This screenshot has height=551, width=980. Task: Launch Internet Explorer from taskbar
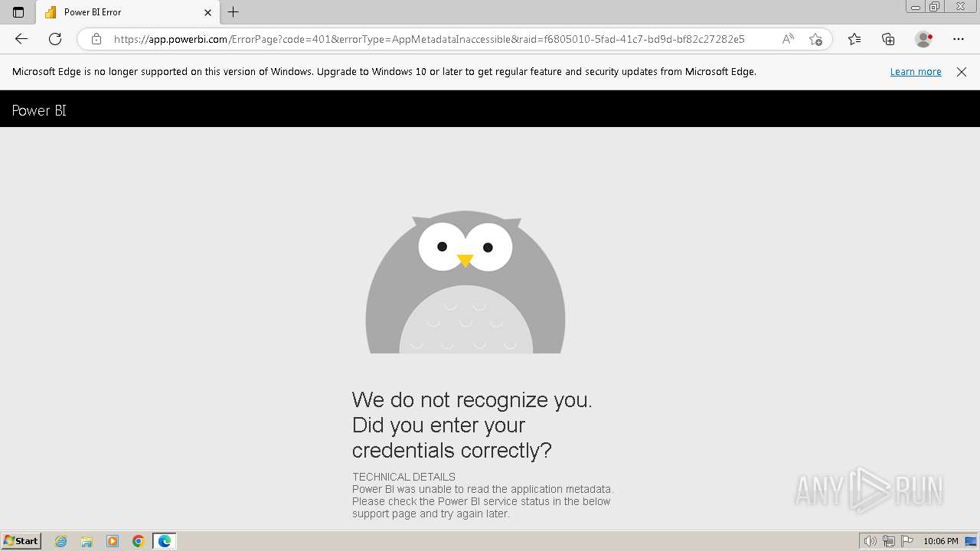(x=60, y=541)
